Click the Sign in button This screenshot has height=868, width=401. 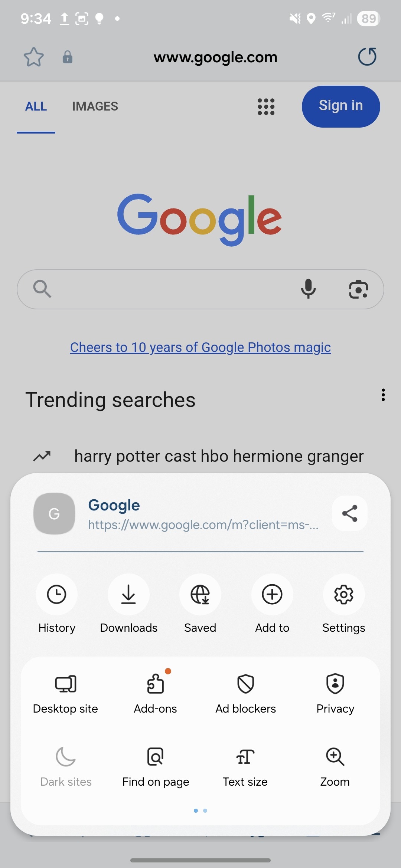[341, 106]
